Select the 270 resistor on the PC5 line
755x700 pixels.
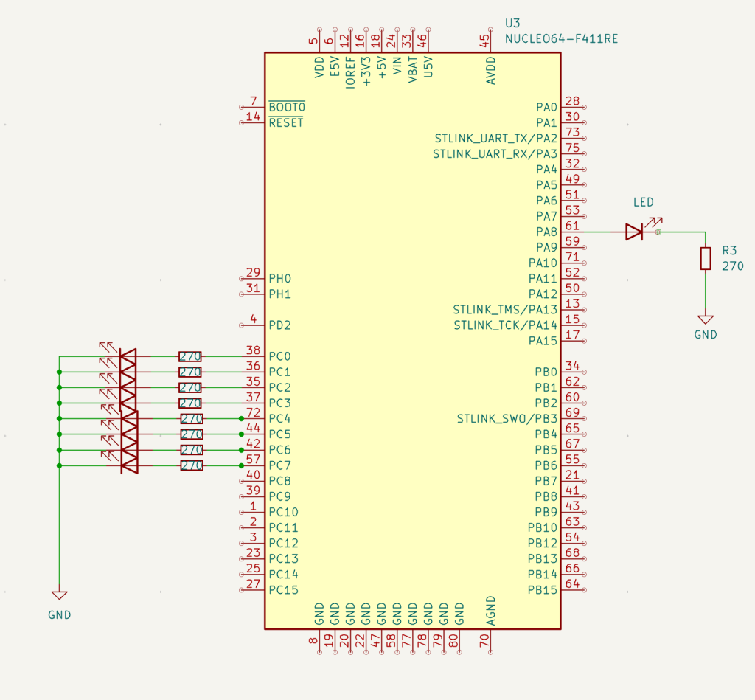coord(192,434)
